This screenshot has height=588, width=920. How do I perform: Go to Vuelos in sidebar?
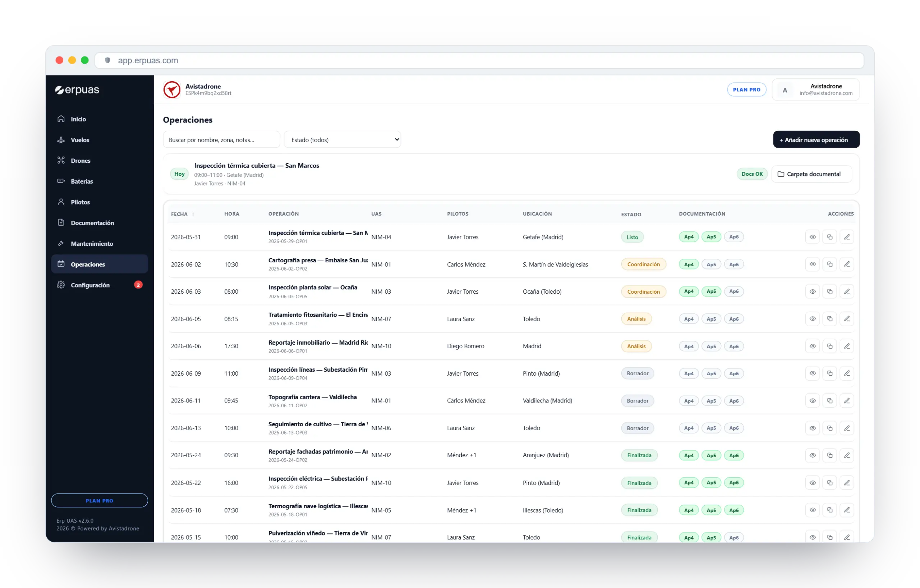point(99,140)
